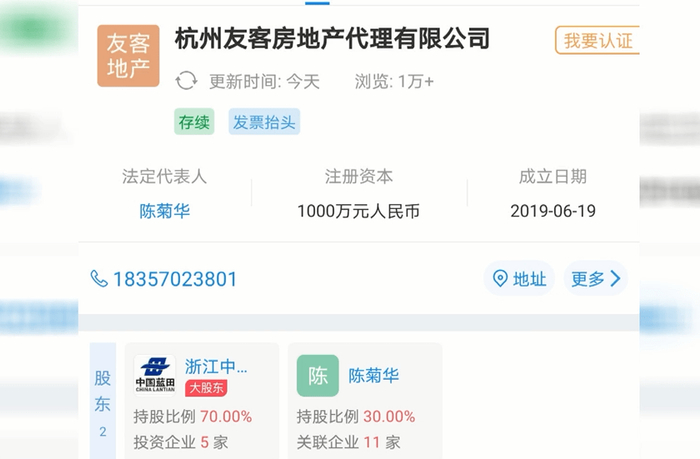Viewport: 700px width, 459px height.
Task: Click 关联企业 11 家 text
Action: [x=348, y=442]
